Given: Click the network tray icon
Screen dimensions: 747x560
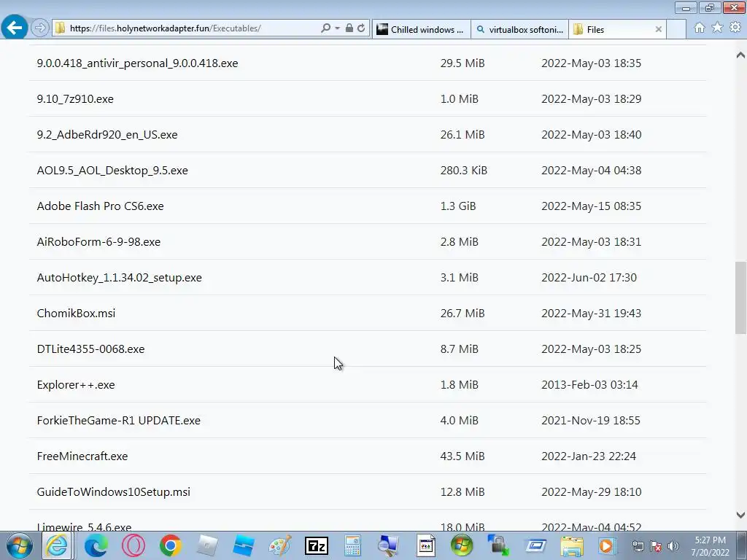Looking at the screenshot, I should pyautogui.click(x=638, y=546).
